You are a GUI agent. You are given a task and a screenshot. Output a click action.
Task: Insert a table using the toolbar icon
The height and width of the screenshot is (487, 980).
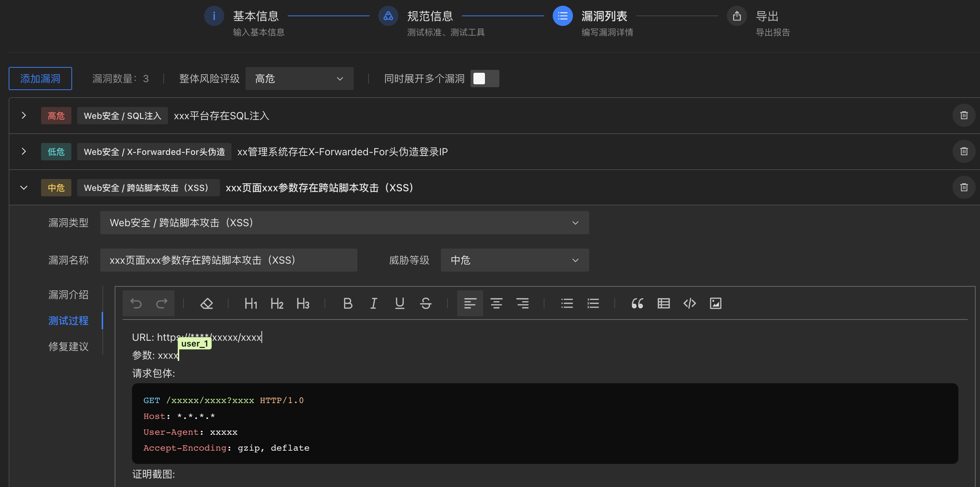663,303
